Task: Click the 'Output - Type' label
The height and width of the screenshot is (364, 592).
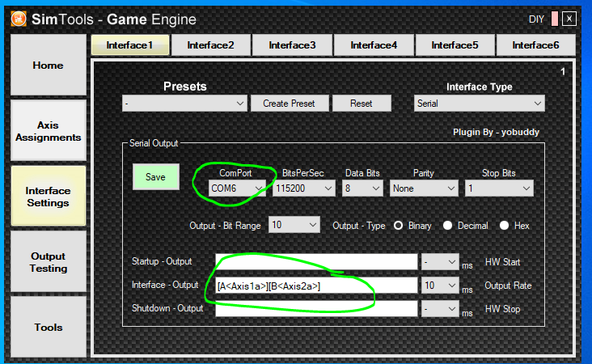Action: [358, 226]
